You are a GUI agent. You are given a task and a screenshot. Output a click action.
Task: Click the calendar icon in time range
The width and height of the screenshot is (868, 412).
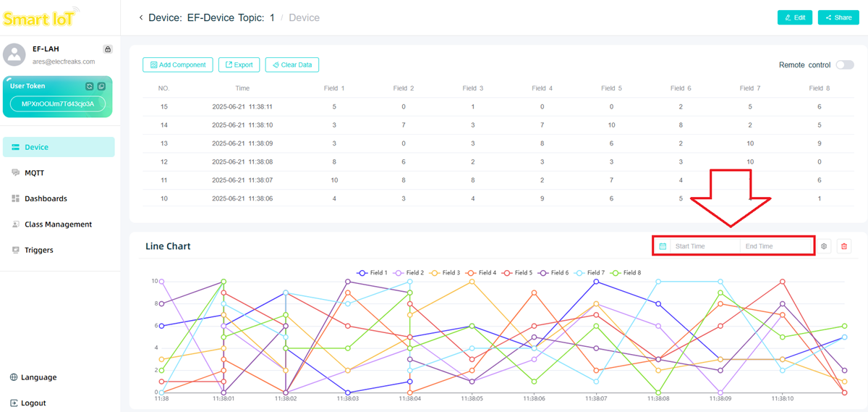pyautogui.click(x=663, y=246)
